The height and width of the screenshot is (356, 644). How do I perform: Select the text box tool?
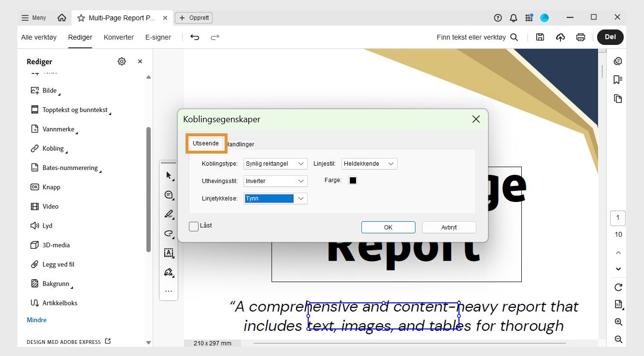[x=169, y=253]
